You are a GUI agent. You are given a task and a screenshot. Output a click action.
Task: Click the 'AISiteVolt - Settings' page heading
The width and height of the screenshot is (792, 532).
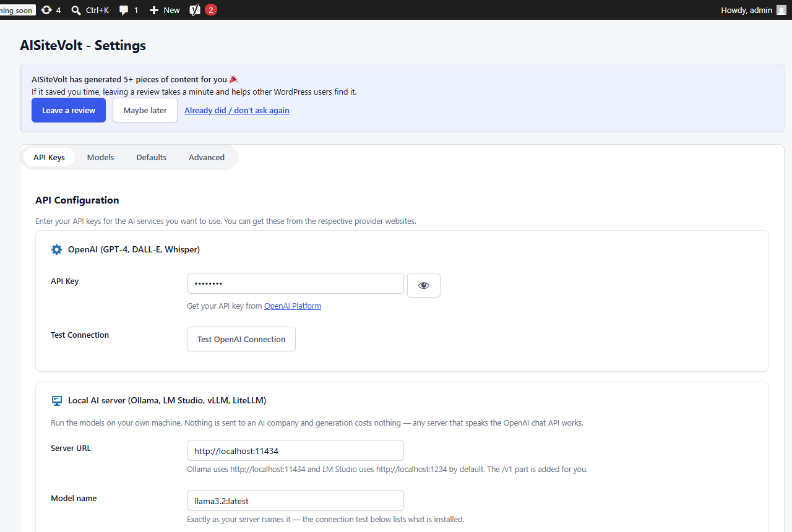point(83,45)
